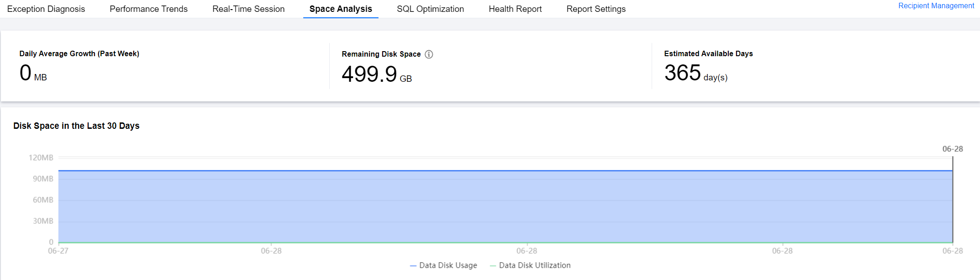Click the Recipient Management link
This screenshot has height=280, width=980.
click(936, 6)
